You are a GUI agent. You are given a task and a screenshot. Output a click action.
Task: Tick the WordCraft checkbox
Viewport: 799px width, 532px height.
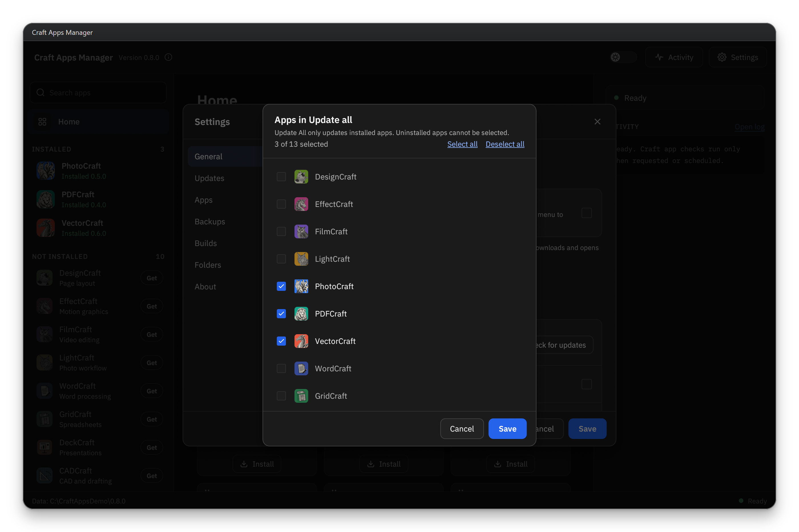[281, 369]
